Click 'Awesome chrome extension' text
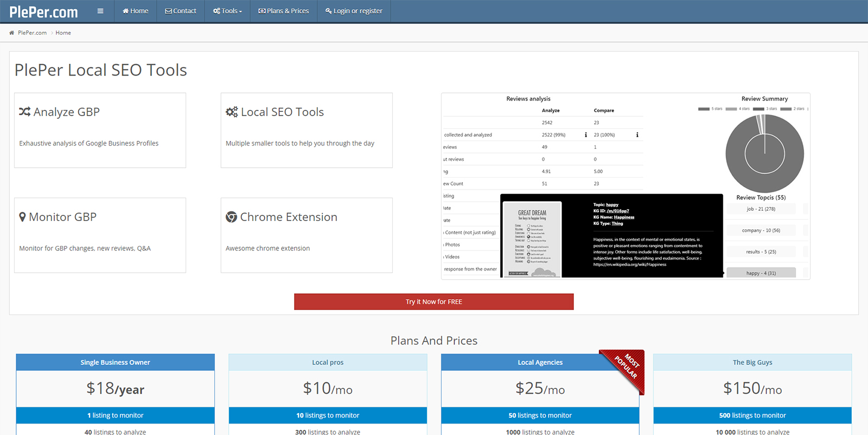Image resolution: width=868 pixels, height=435 pixels. pyautogui.click(x=268, y=248)
